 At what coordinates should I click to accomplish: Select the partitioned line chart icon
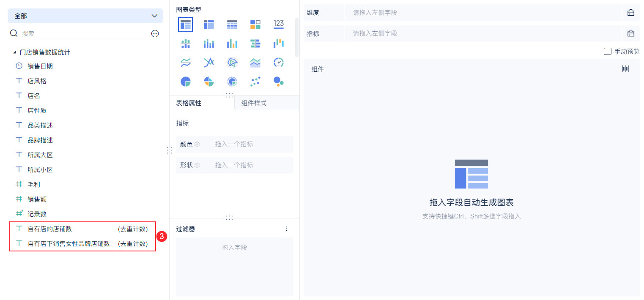click(x=186, y=63)
